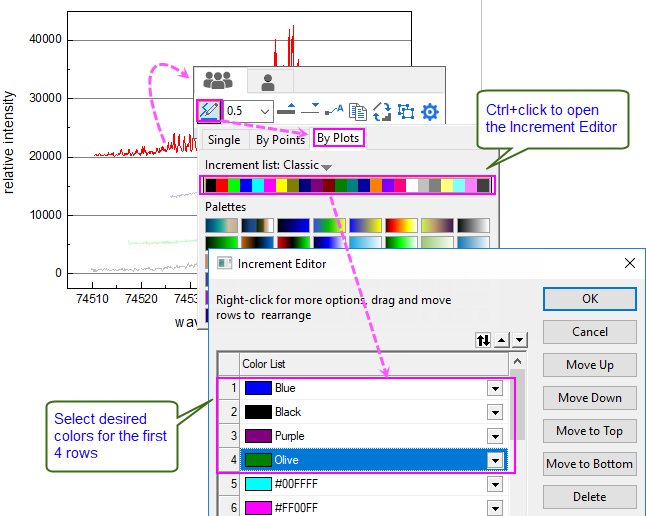Click the group plots people icon tab
The height and width of the screenshot is (516, 646).
(217, 81)
